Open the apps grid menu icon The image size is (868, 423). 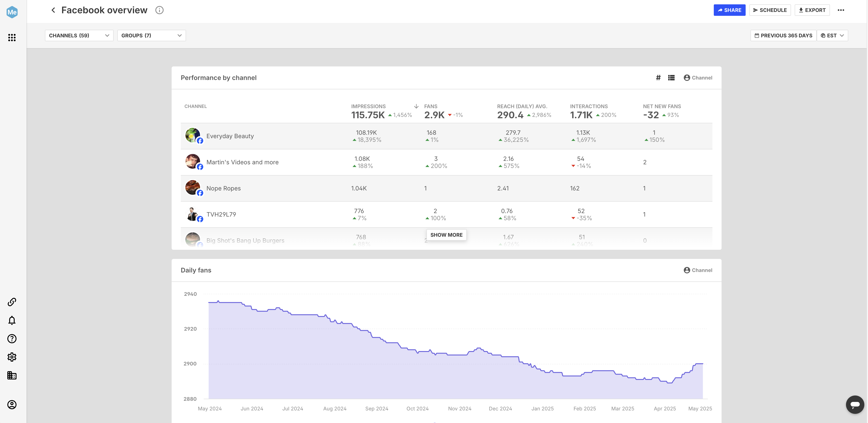click(x=12, y=37)
